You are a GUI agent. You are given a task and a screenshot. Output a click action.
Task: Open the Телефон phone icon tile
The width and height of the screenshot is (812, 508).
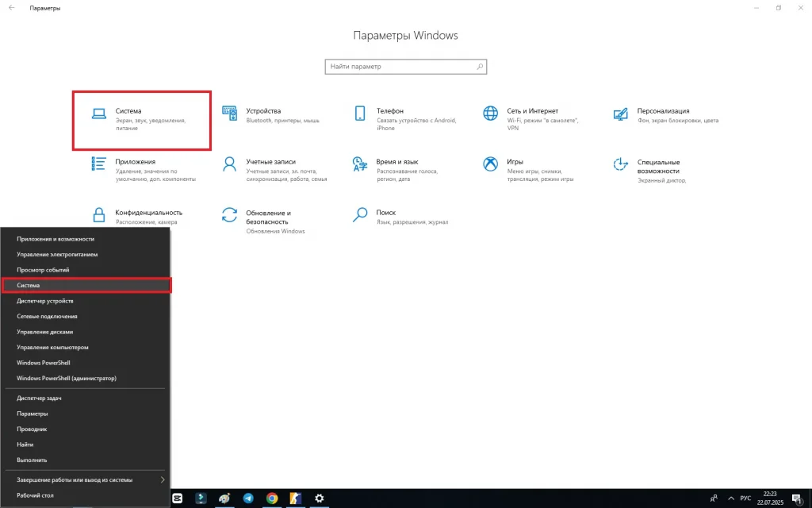click(360, 113)
